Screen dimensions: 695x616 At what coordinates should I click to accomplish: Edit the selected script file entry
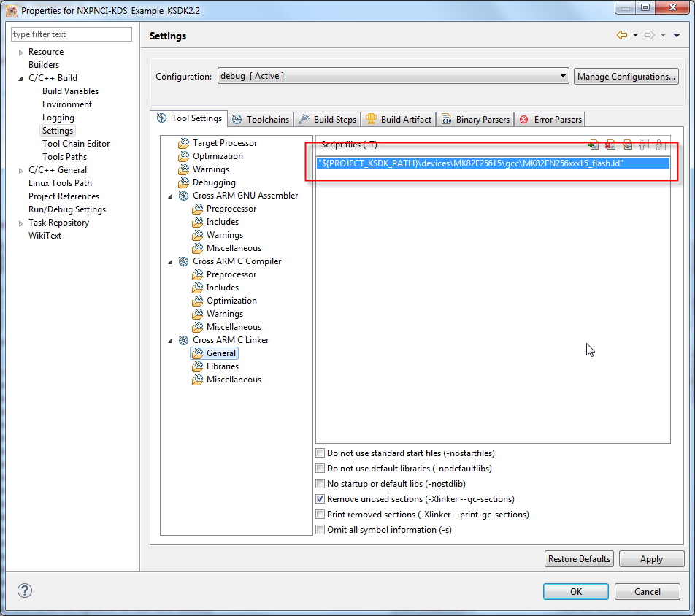[x=626, y=145]
